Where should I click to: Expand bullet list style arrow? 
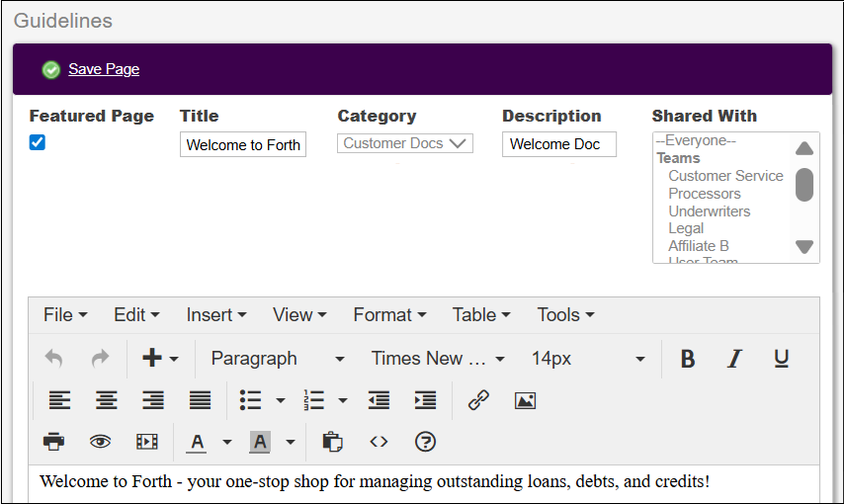pyautogui.click(x=281, y=400)
